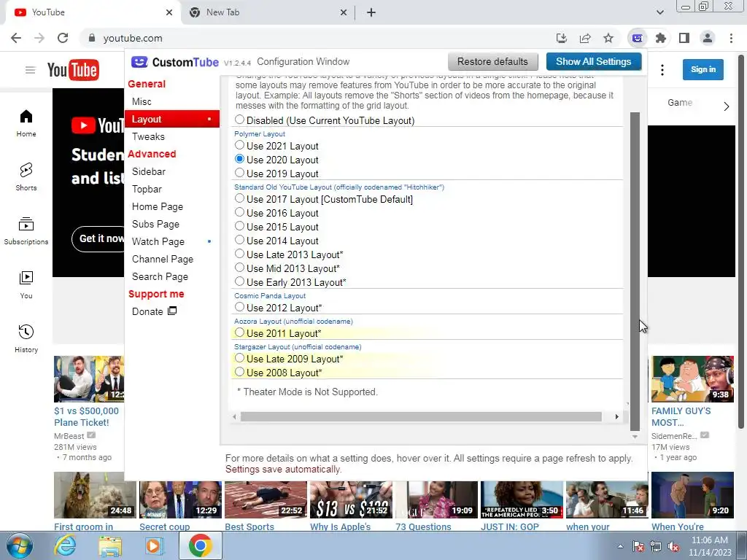Open Windows Media Player from taskbar

point(154,545)
